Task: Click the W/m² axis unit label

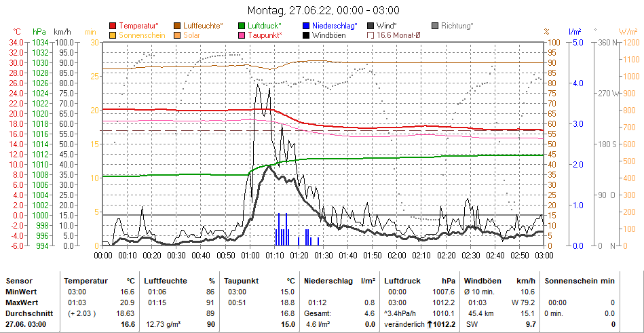Action: 627,32
